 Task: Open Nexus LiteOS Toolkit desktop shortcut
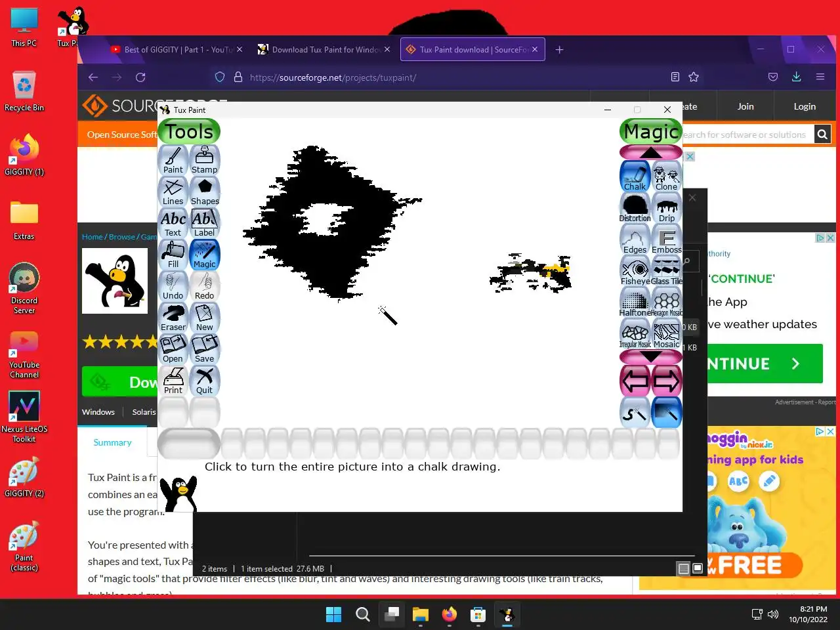pyautogui.click(x=24, y=417)
